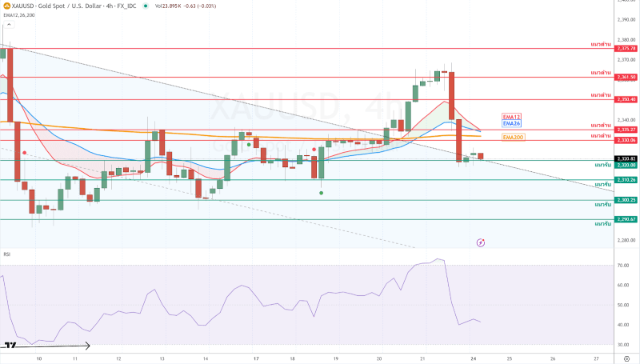This screenshot has height=364, width=640.
Task: Click the purple lightning event icon
Action: click(x=481, y=241)
